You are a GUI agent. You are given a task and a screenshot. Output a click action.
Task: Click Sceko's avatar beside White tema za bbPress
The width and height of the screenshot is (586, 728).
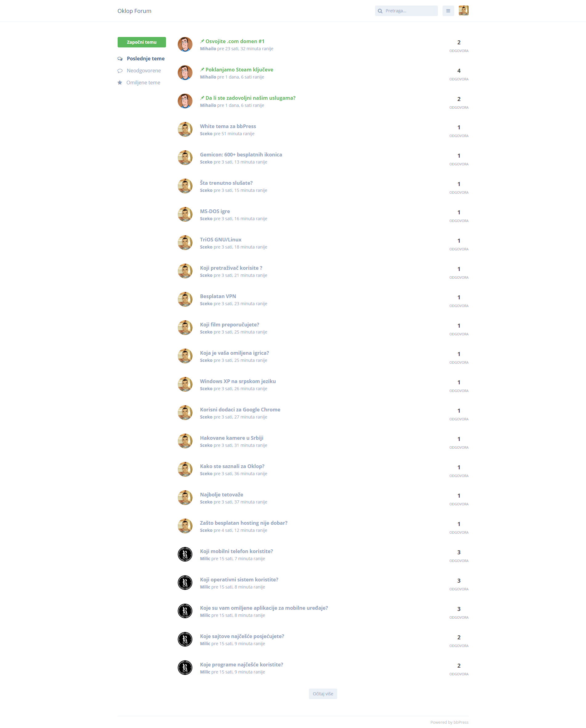(x=185, y=129)
